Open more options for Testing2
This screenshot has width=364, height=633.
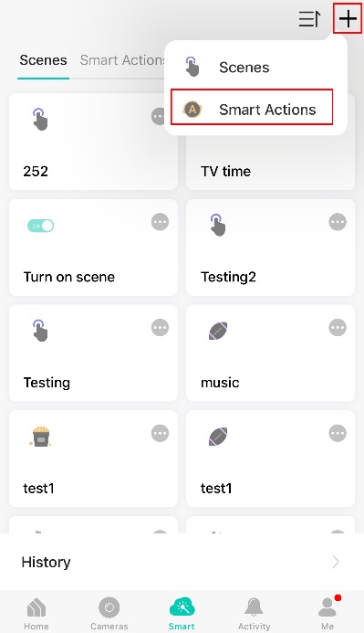338,222
